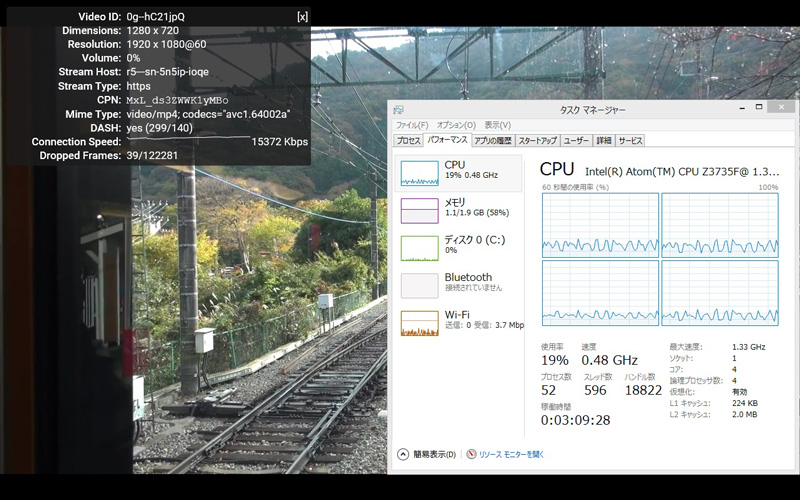Click the third CPU core graph

600,293
